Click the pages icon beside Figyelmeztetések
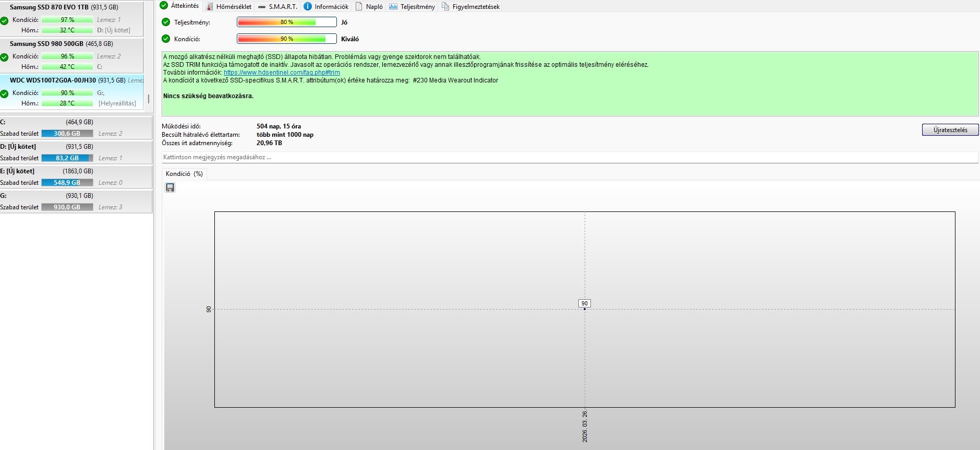The width and height of the screenshot is (980, 450). [445, 6]
